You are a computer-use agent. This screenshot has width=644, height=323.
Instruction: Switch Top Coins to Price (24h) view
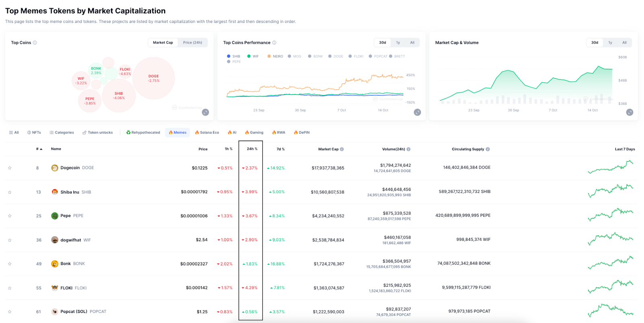(192, 43)
